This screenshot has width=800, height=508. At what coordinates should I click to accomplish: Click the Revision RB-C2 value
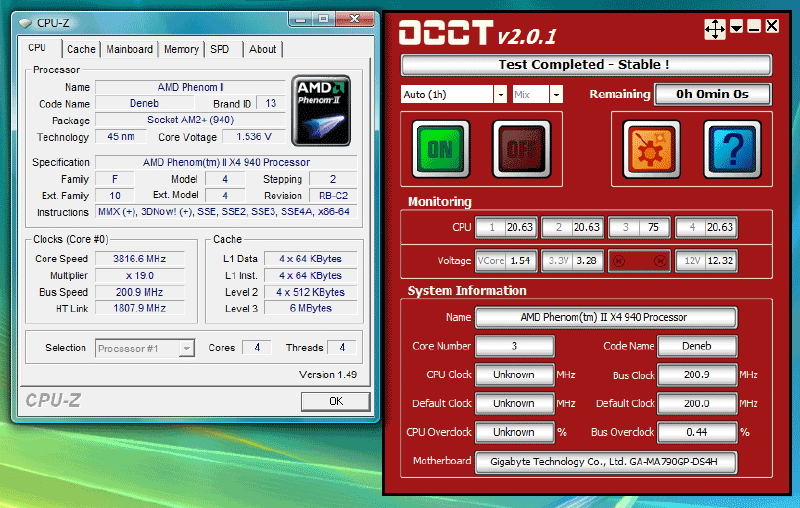point(333,195)
